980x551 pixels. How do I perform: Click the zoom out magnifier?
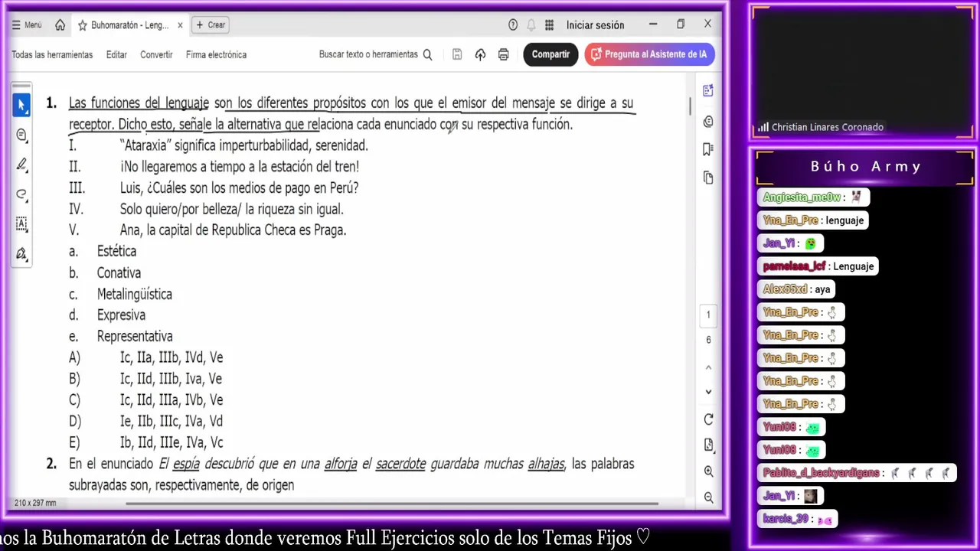pyautogui.click(x=708, y=497)
